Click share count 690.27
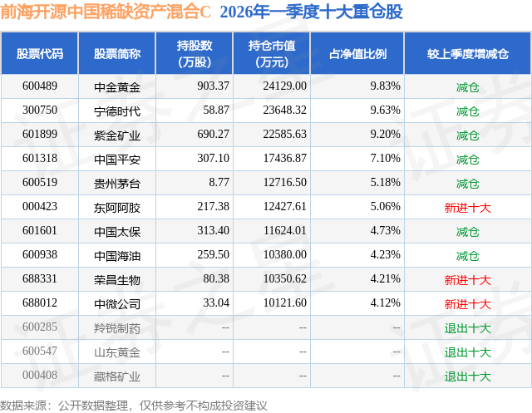Image resolution: width=532 pixels, height=413 pixels. 213,135
